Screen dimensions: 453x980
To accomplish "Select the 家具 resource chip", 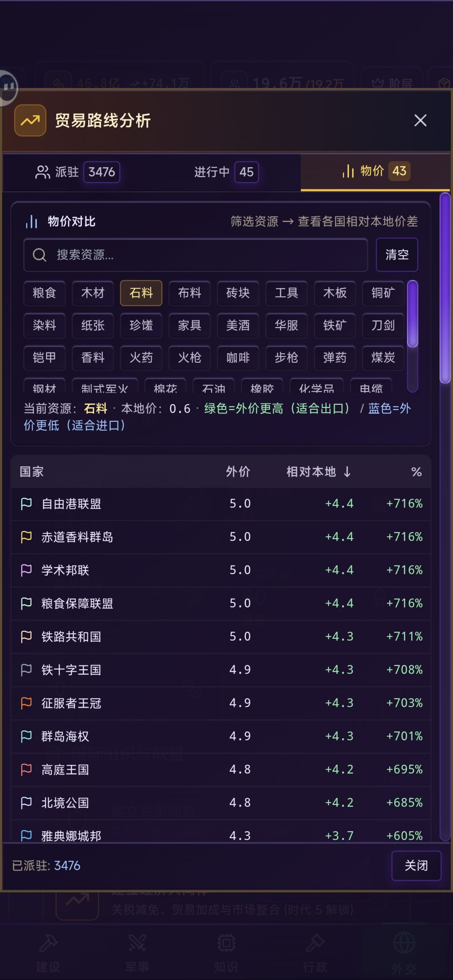I will 190,326.
